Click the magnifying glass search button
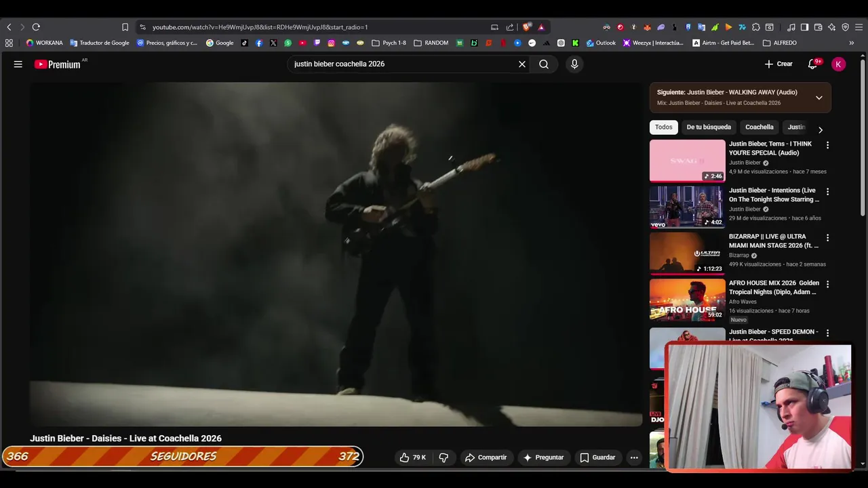 [544, 64]
